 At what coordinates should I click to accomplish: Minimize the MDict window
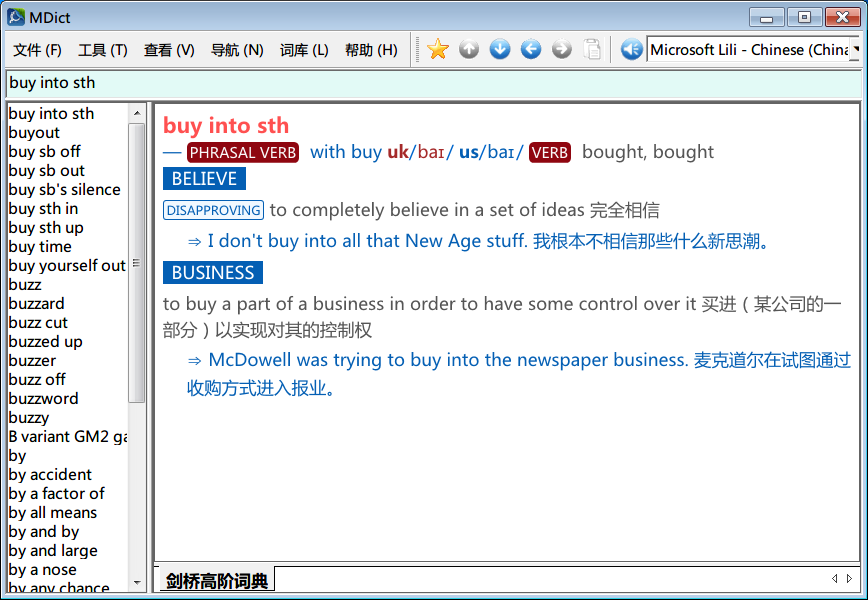coord(766,18)
